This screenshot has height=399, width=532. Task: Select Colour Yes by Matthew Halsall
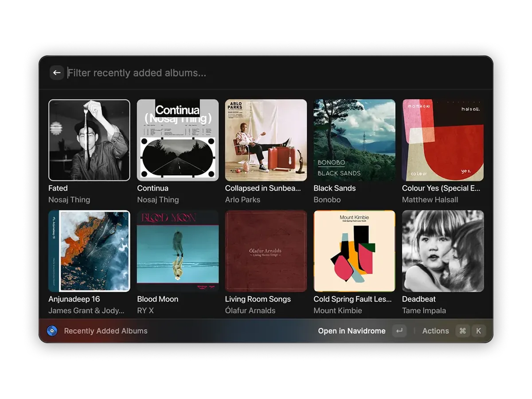442,140
